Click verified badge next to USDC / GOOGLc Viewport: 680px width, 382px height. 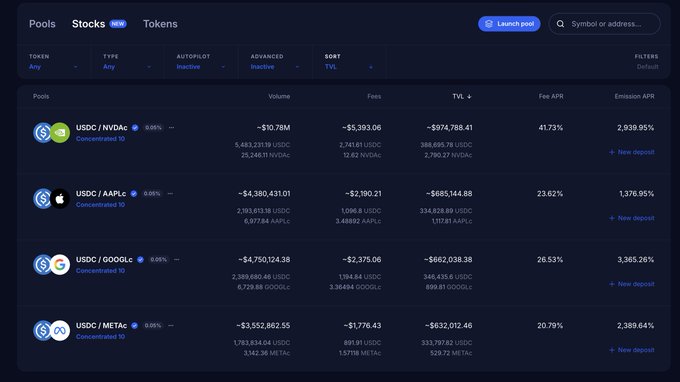[141, 259]
